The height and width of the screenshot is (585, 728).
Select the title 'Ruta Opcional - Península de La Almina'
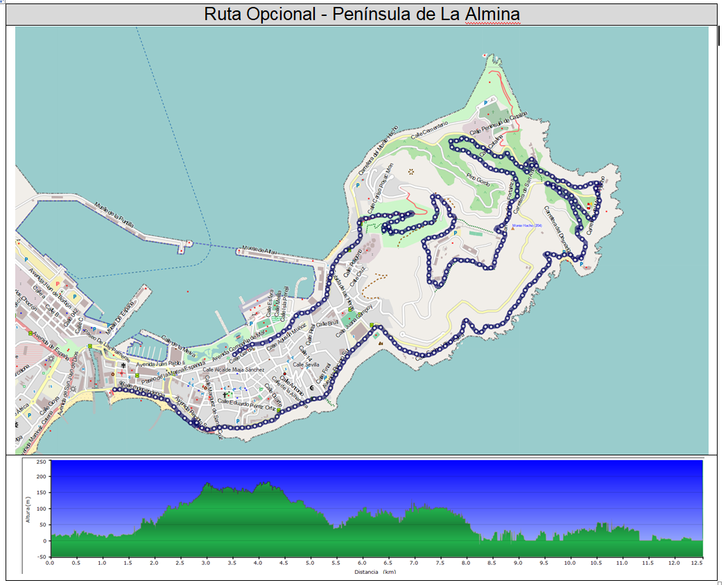tap(361, 14)
